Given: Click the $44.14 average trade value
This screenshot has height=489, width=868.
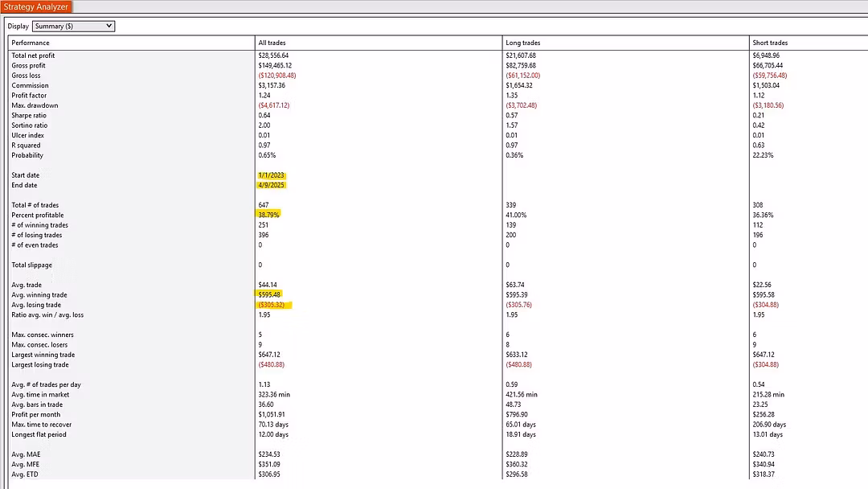Looking at the screenshot, I should [268, 285].
